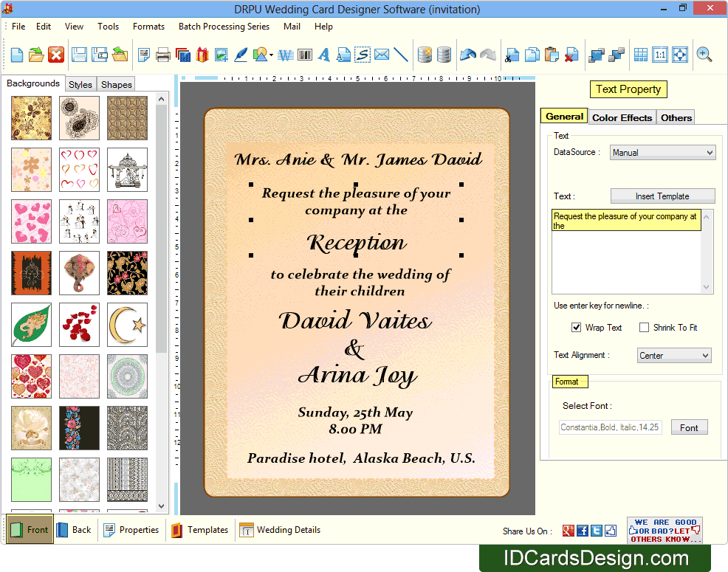Open the Properties panel button
The height and width of the screenshot is (572, 728).
131,530
